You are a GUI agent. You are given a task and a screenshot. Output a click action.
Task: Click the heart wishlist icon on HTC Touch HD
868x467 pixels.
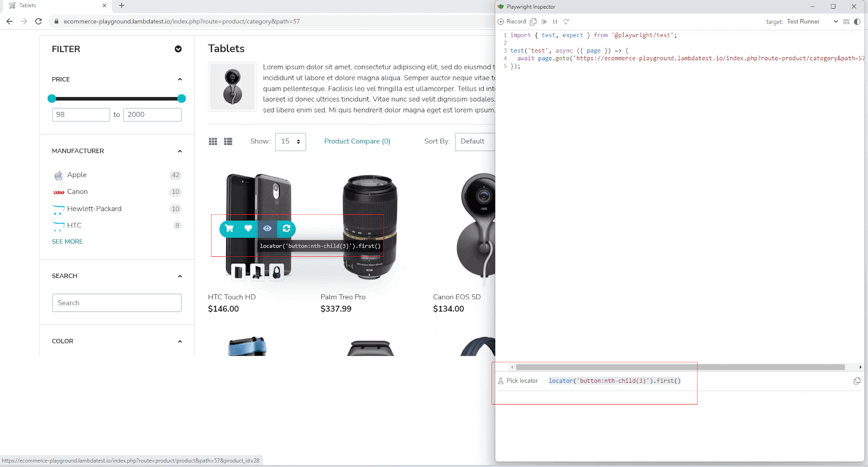248,229
